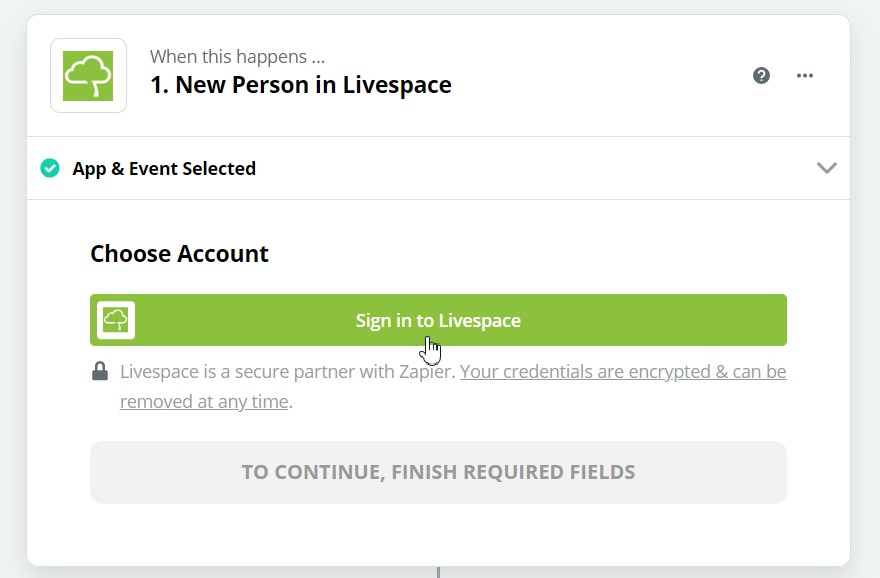Viewport: 880px width, 578px height.
Task: Click the padlock security icon
Action: pos(100,371)
